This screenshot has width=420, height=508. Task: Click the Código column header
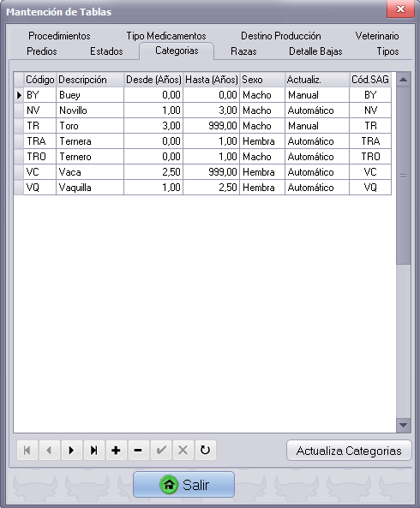[40, 80]
